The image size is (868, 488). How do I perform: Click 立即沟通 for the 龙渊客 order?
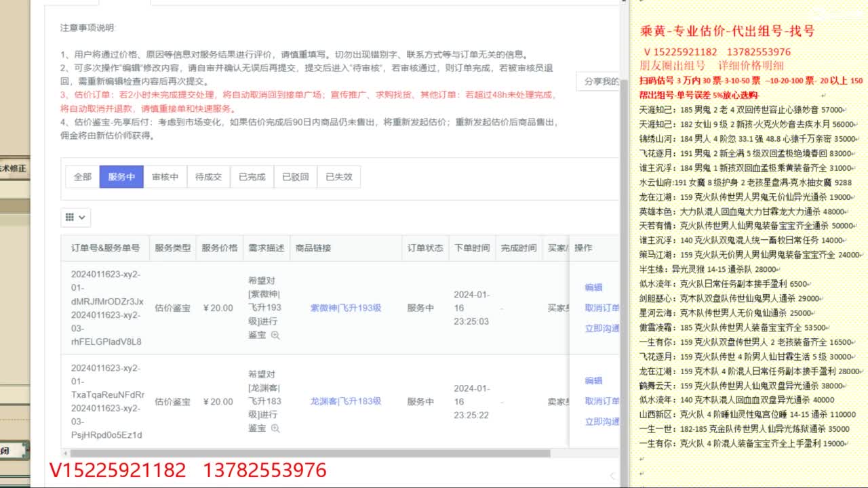601,422
